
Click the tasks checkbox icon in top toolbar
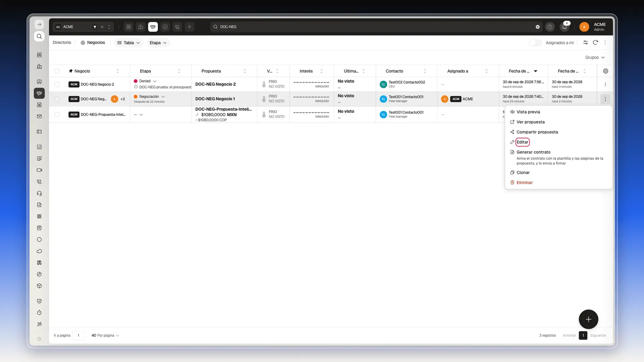pos(165,27)
